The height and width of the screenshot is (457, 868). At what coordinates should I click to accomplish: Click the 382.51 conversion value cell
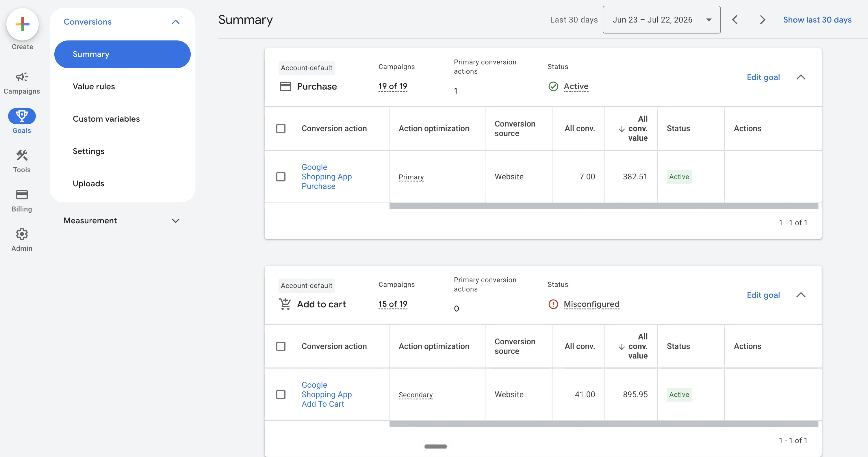coord(635,177)
